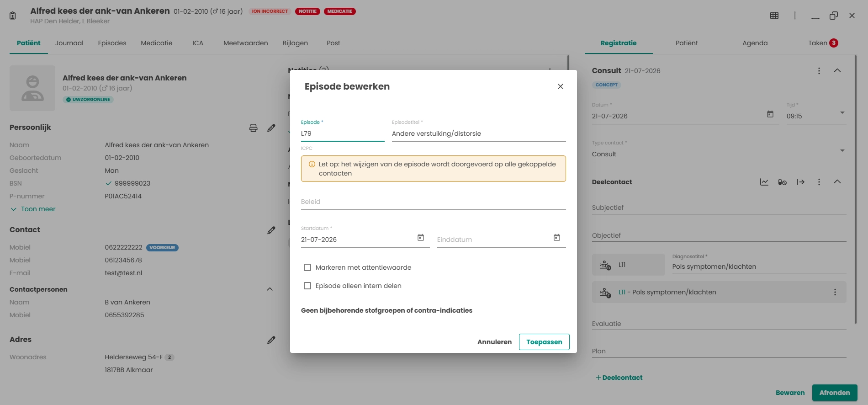868x405 pixels.
Task: Go to the Medicatie tab
Action: pos(157,43)
